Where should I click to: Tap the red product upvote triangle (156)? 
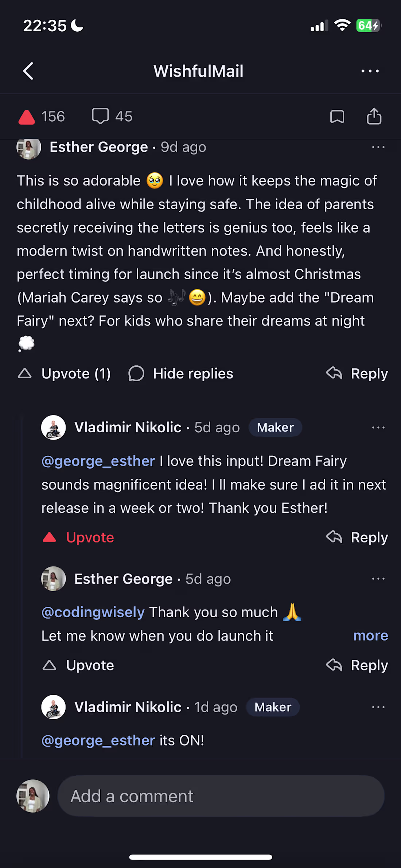(x=27, y=117)
